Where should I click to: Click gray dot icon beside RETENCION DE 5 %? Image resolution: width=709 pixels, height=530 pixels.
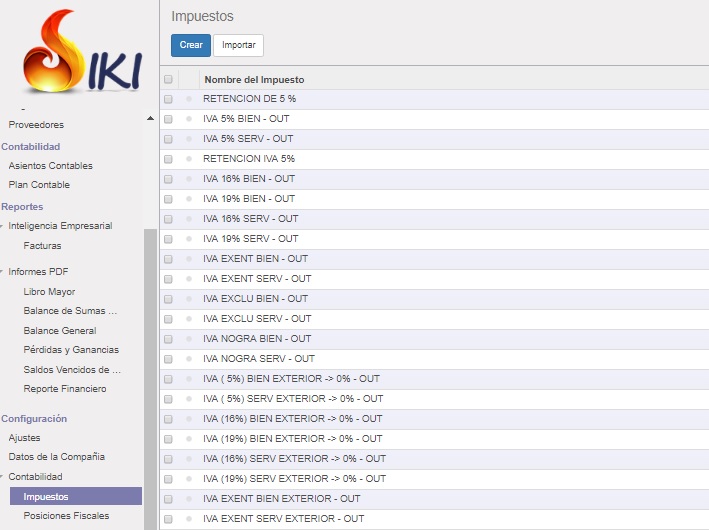(189, 99)
